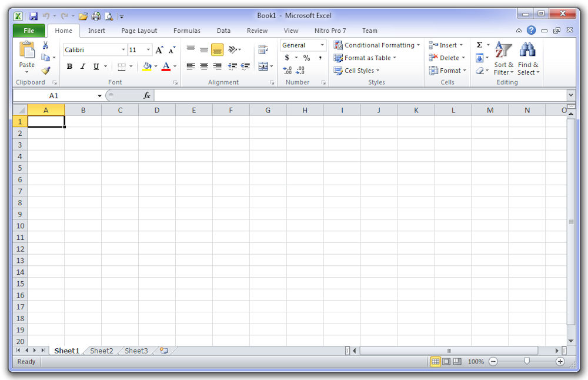Click the Format Painter brush icon
588x380 pixels.
coord(45,71)
